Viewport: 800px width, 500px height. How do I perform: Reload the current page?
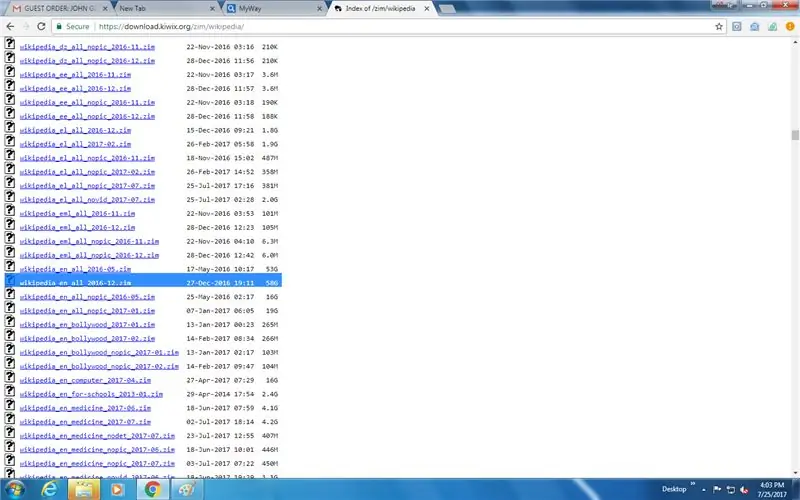click(41, 26)
